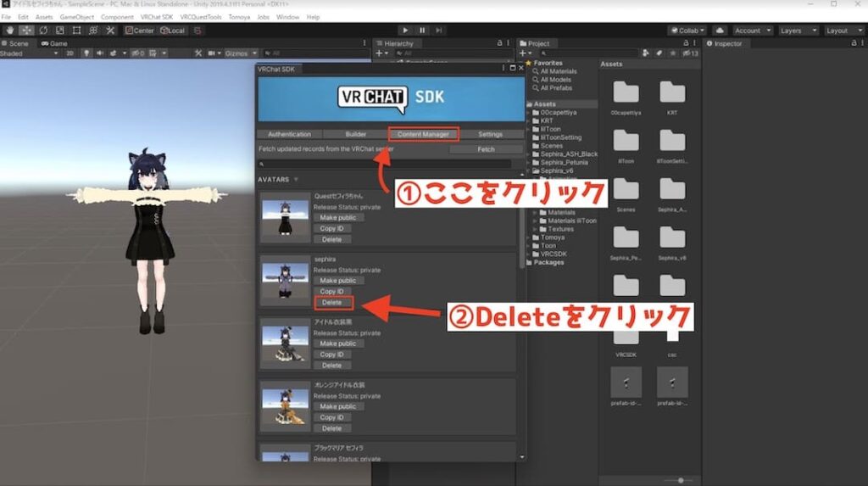Toggle Local handle rotation button

pyautogui.click(x=172, y=31)
